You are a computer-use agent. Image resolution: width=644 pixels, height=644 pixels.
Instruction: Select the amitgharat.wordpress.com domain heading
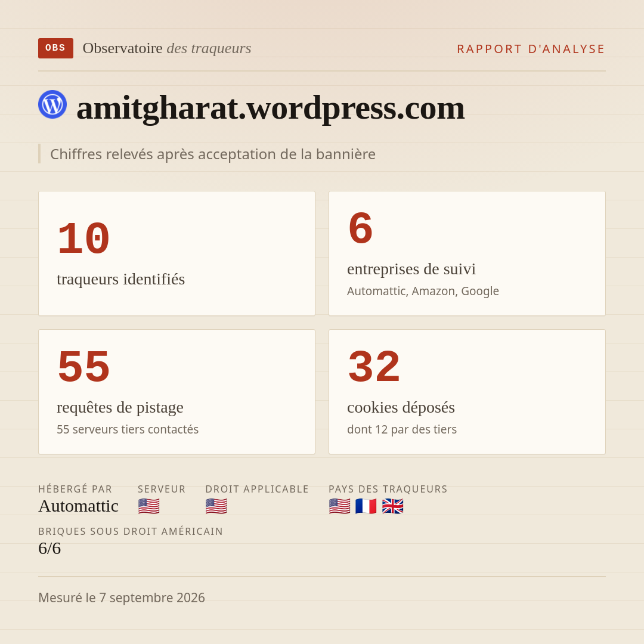coord(270,108)
